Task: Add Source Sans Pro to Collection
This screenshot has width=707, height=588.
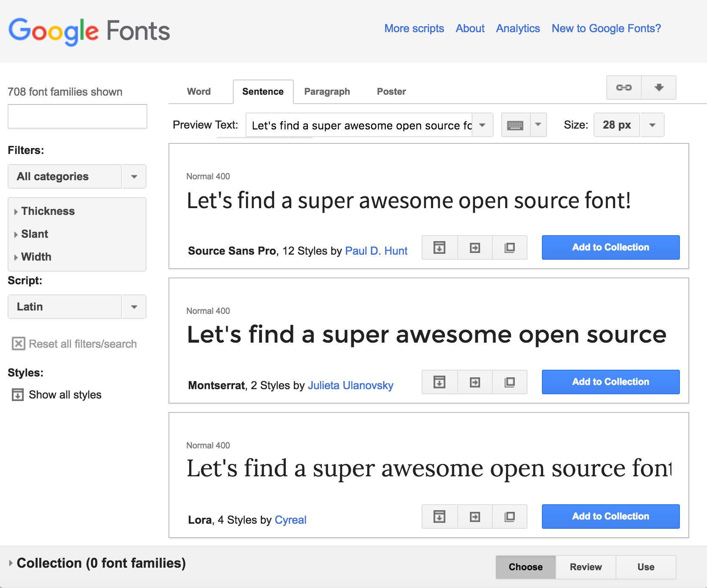Action: [610, 247]
